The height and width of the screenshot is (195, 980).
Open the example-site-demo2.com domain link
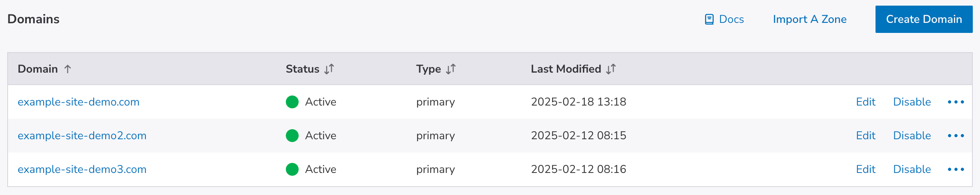click(x=82, y=136)
